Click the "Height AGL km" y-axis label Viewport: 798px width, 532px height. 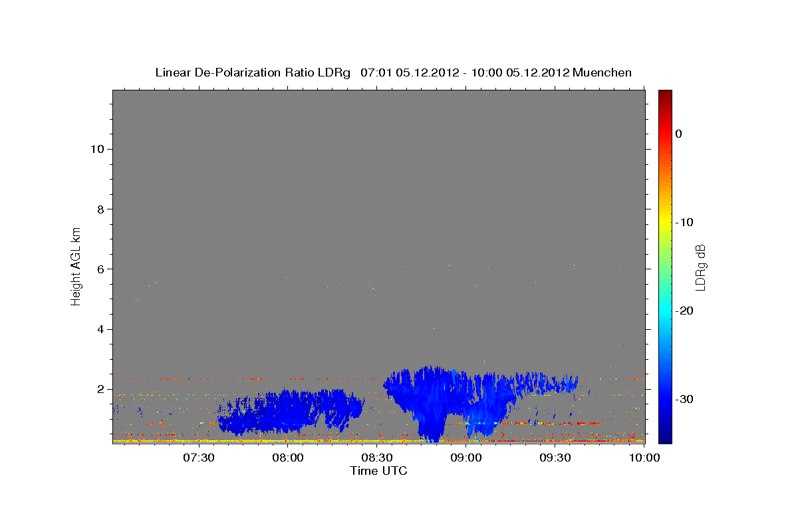(x=76, y=265)
